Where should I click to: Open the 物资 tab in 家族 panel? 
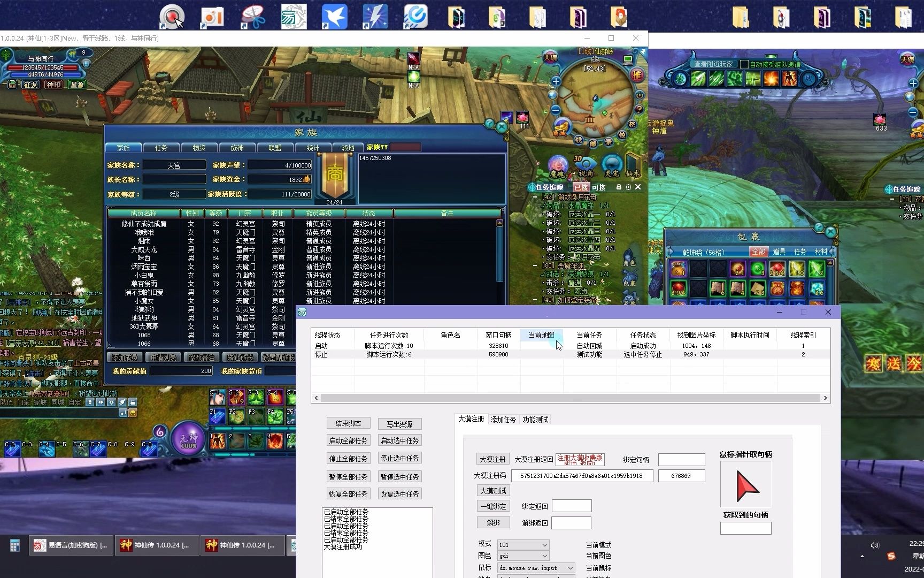click(x=199, y=148)
